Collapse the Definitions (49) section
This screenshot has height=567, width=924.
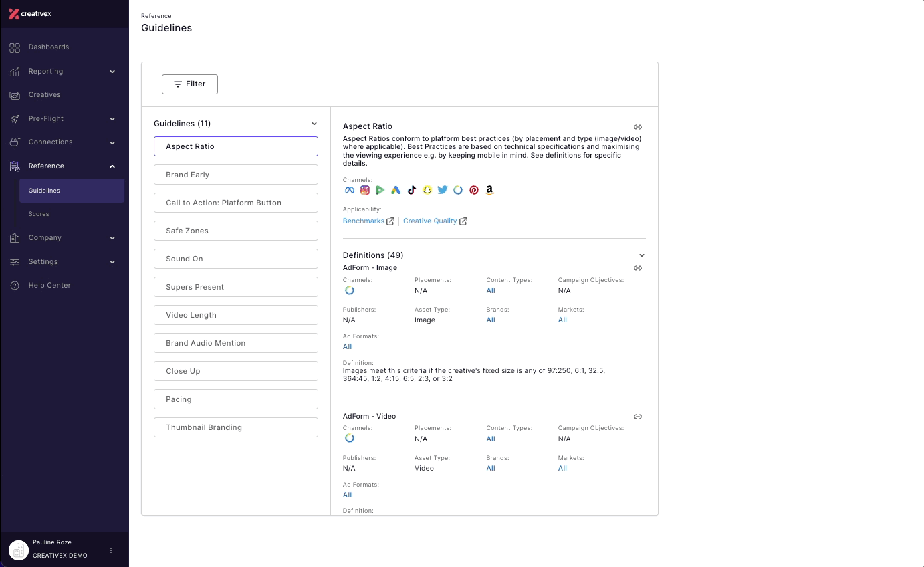pos(642,255)
